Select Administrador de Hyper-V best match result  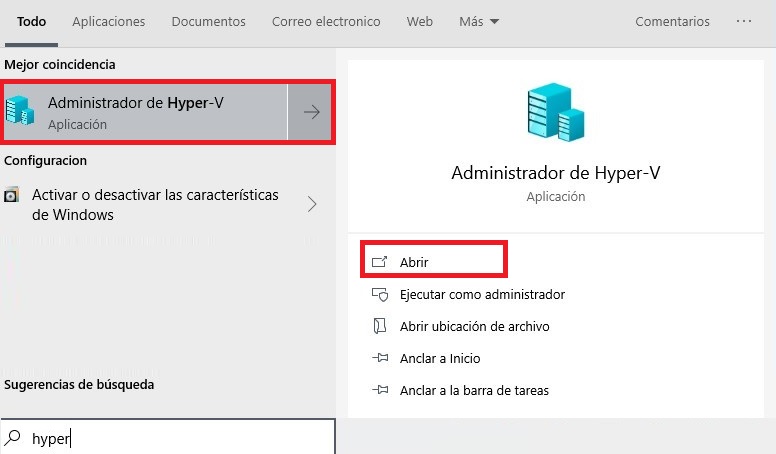click(146, 112)
